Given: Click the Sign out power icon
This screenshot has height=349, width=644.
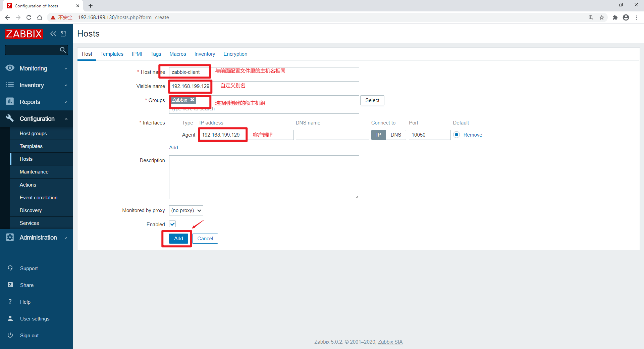Looking at the screenshot, I should click(x=10, y=335).
